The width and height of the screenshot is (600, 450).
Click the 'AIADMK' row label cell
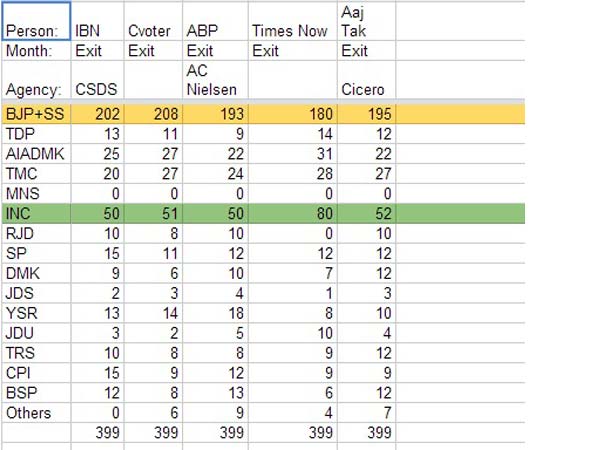(34, 153)
